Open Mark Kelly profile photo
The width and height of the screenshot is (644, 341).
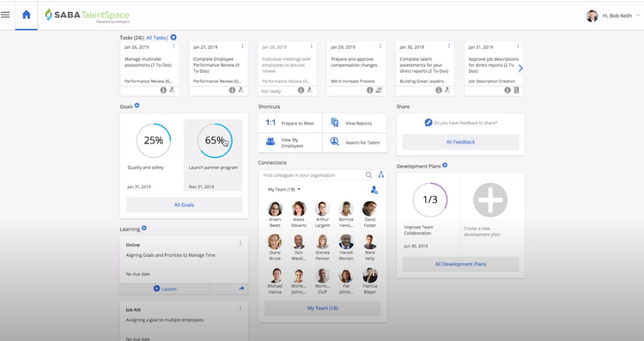[369, 241]
